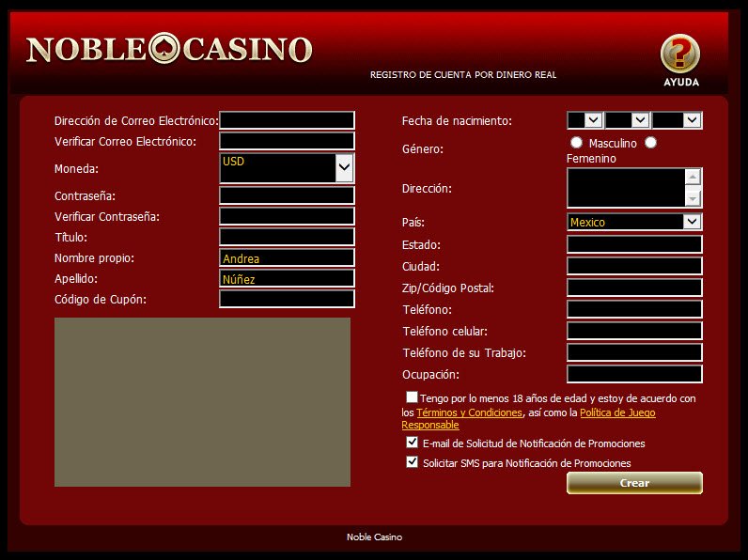Image resolution: width=748 pixels, height=560 pixels.
Task: Click the Código de Cupón field
Action: point(287,299)
